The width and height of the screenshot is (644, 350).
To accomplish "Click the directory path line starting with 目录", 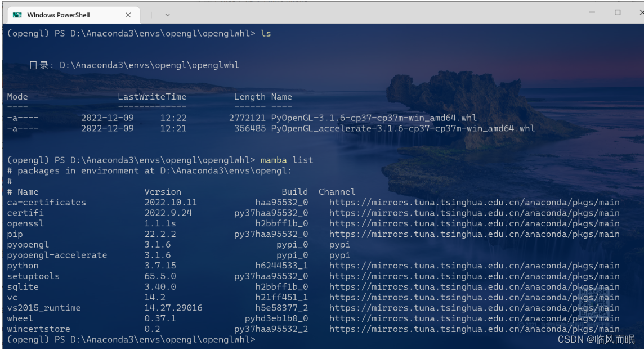I will pyautogui.click(x=134, y=65).
